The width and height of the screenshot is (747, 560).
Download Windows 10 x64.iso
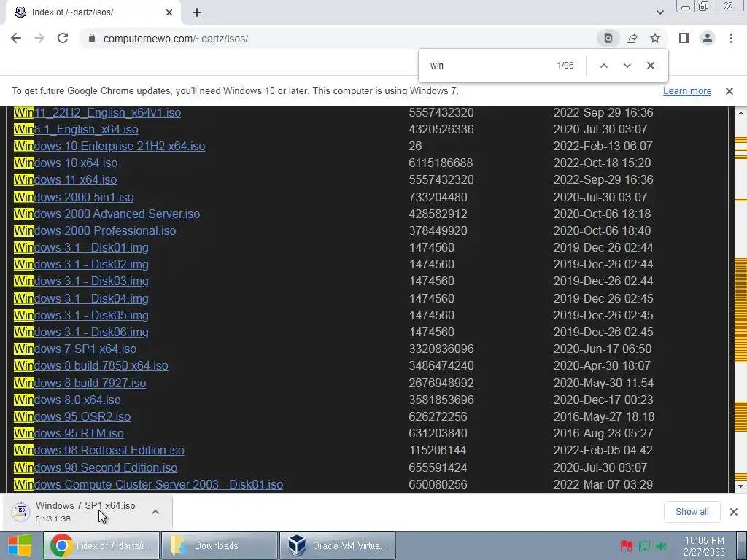pyautogui.click(x=65, y=163)
